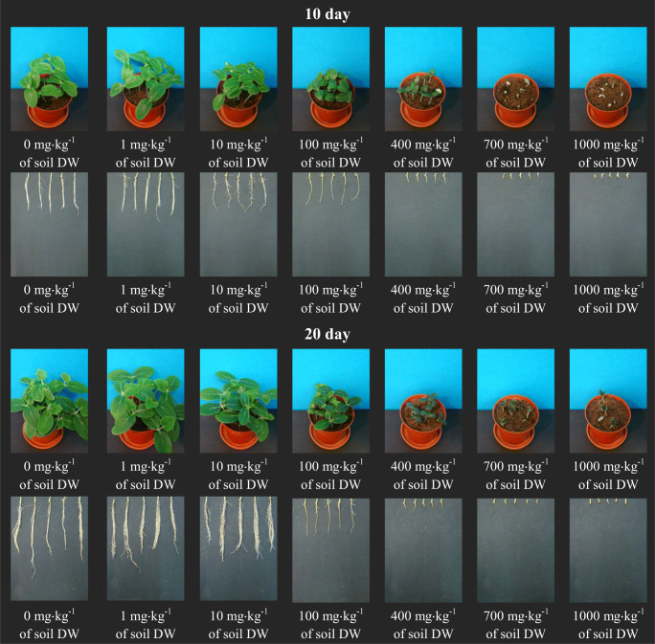Click 10 day pot photo at 700 mg·kg
This screenshot has width=655, height=644.
pyautogui.click(x=515, y=78)
